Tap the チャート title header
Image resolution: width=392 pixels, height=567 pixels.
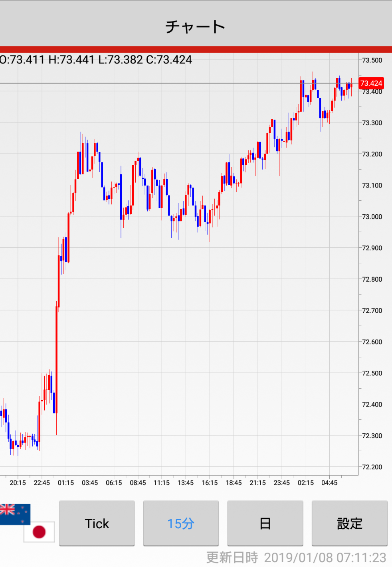pos(196,27)
